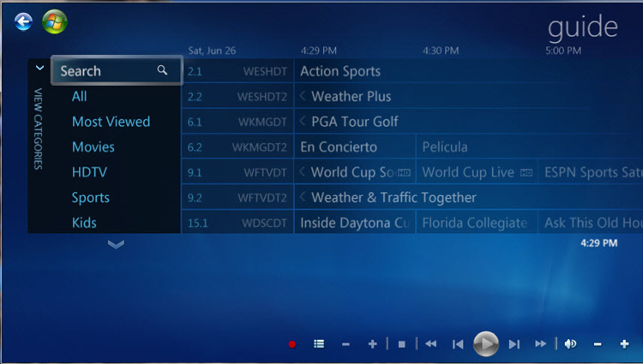Viewport: 643px width, 364px height.
Task: Select the Movies category
Action: [x=93, y=147]
